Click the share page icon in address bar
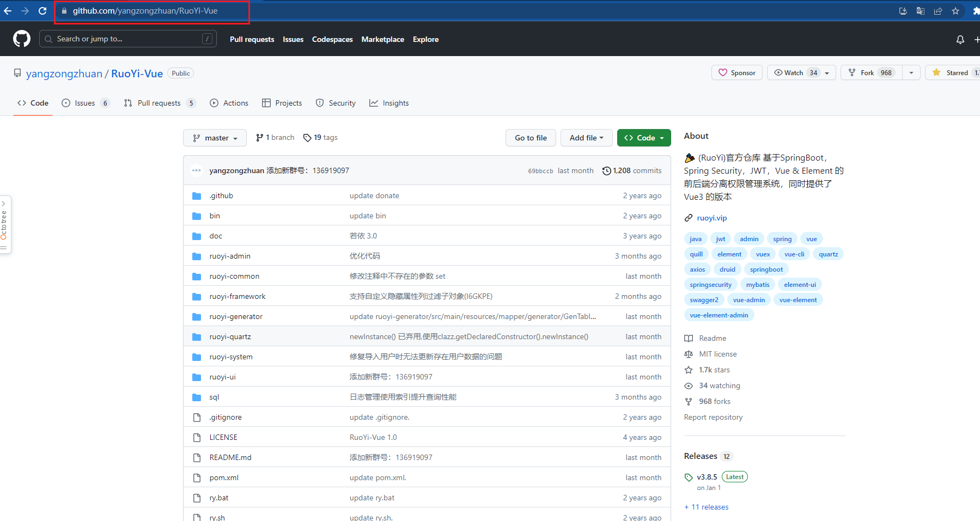The height and width of the screenshot is (521, 980). pyautogui.click(x=938, y=11)
